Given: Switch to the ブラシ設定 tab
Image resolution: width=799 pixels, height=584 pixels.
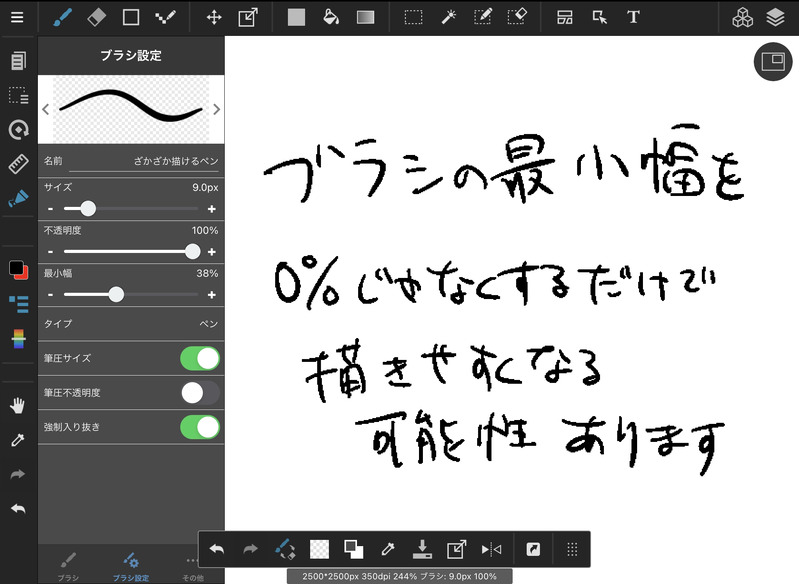Looking at the screenshot, I should point(130,567).
